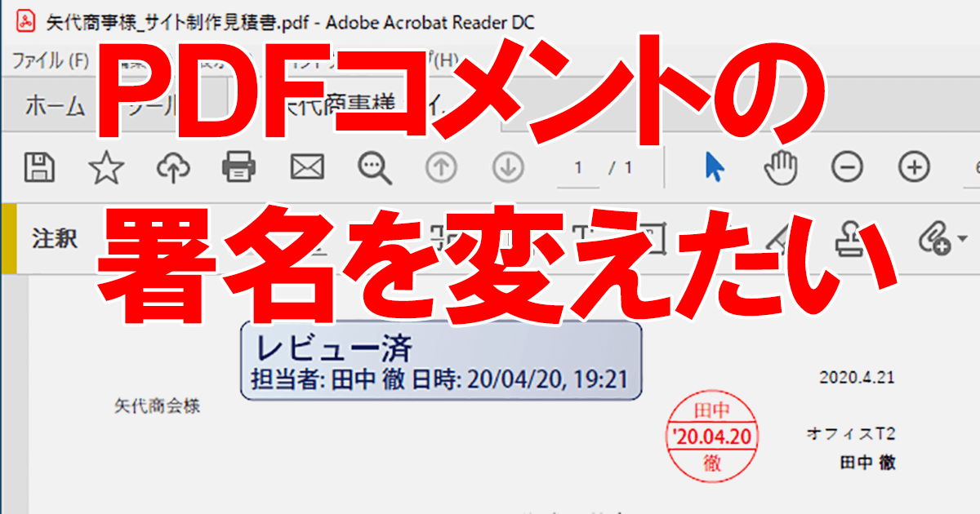Select the red 田中 date stamp on page

[x=712, y=436]
